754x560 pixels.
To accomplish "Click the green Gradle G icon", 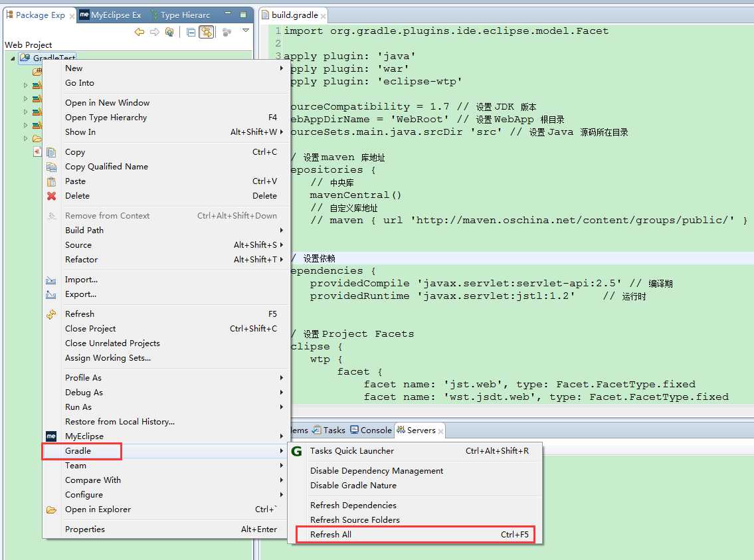I will (x=297, y=451).
